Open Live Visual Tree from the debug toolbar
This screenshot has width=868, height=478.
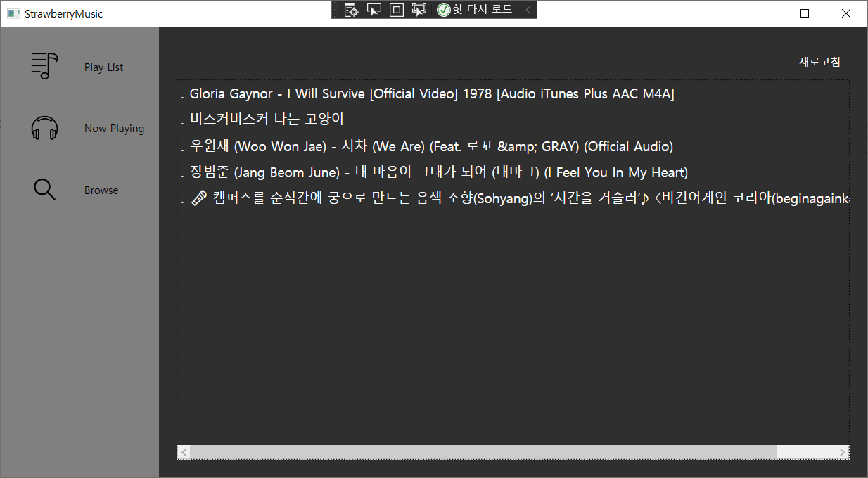tap(351, 9)
